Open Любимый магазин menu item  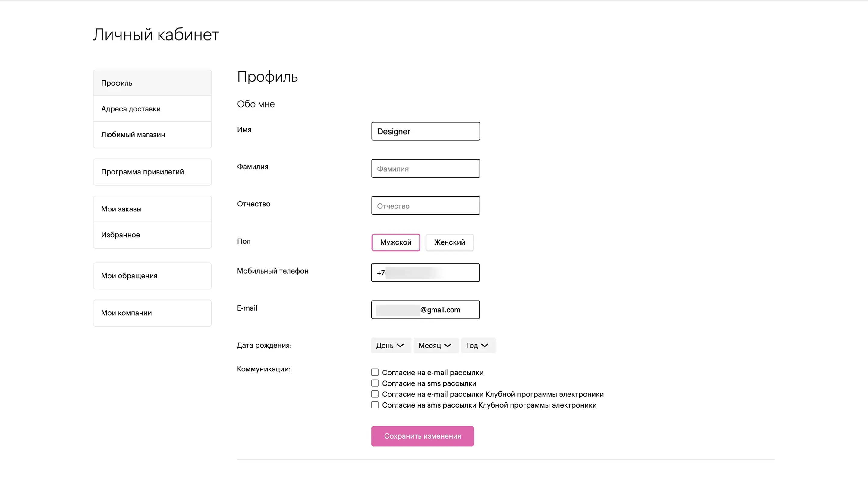[152, 135]
